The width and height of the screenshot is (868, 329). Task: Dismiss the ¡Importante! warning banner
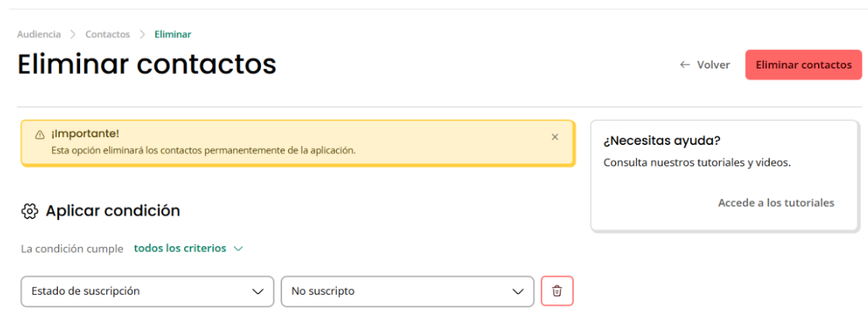555,137
